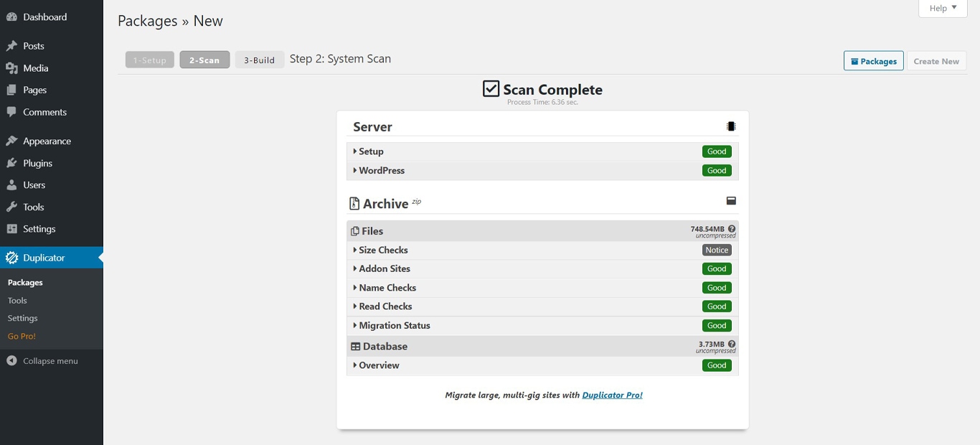Click the zip file icon beside Archive
This screenshot has width=980, height=445.
[x=354, y=204]
